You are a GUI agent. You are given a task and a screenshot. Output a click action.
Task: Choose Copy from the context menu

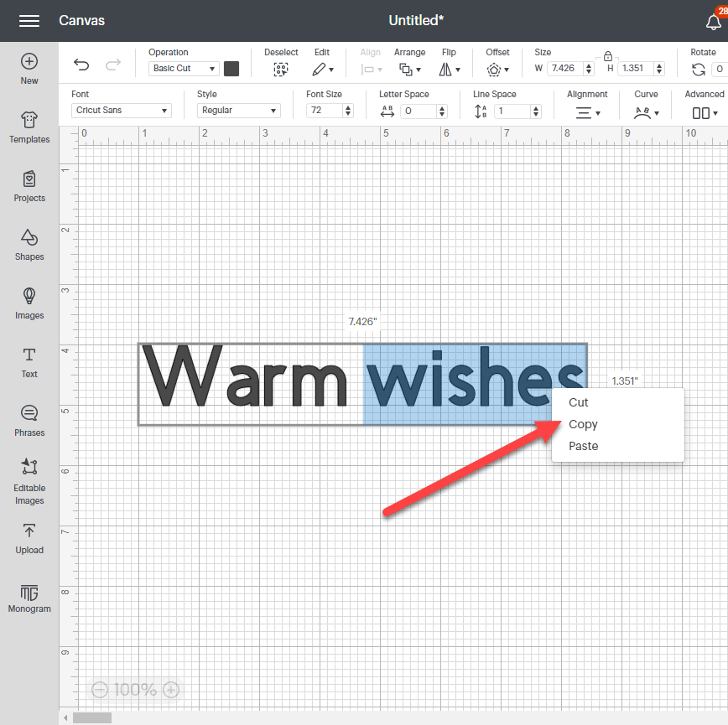[583, 424]
